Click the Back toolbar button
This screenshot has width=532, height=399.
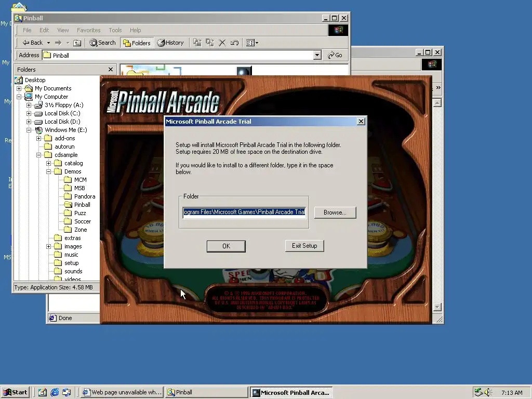coord(33,43)
